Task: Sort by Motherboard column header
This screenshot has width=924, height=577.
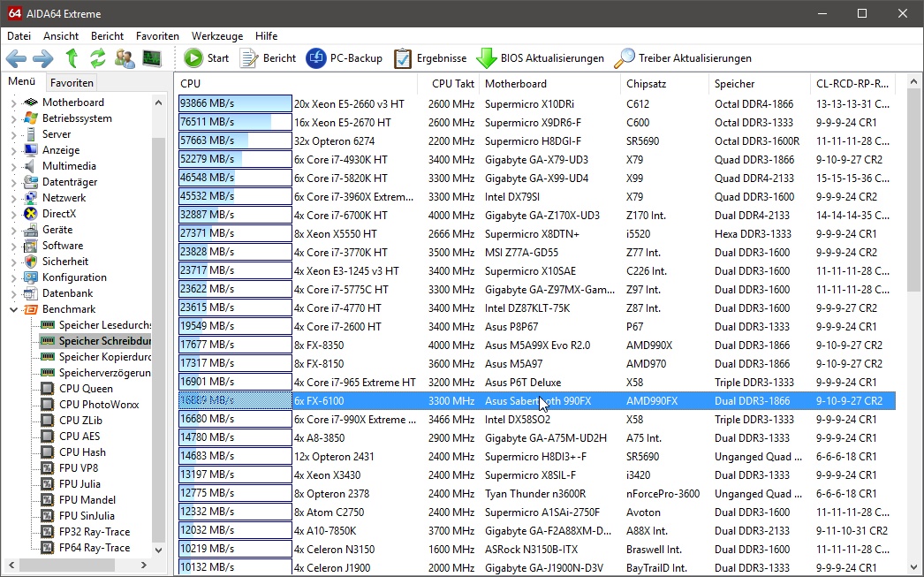Action: tap(549, 84)
